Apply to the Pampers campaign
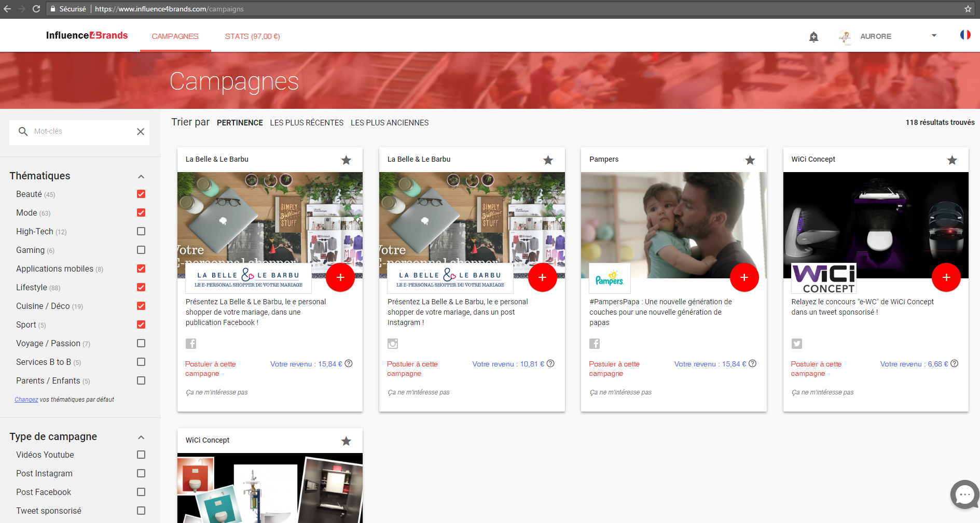 (614, 369)
